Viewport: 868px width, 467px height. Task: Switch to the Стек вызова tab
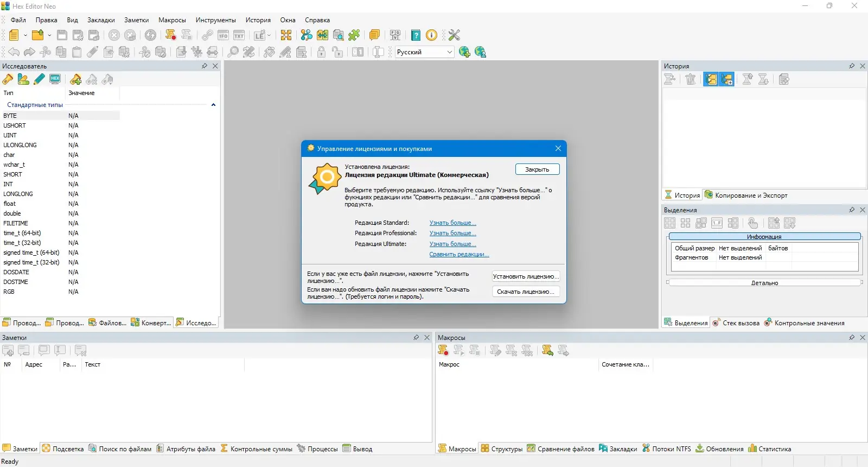click(x=736, y=323)
